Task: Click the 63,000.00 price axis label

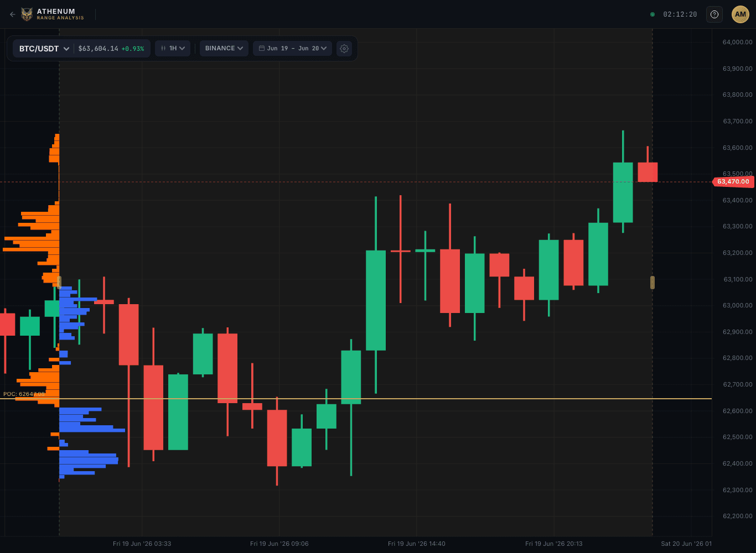Action: [737, 305]
